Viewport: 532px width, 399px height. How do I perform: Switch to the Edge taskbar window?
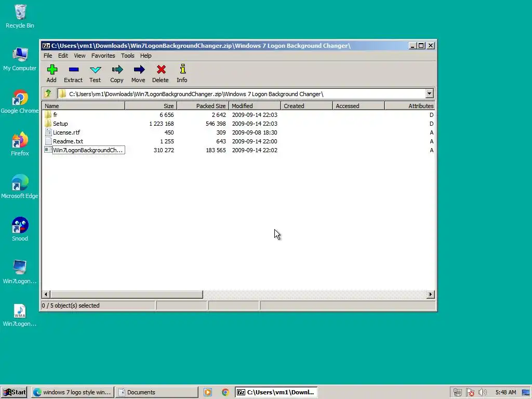73,392
